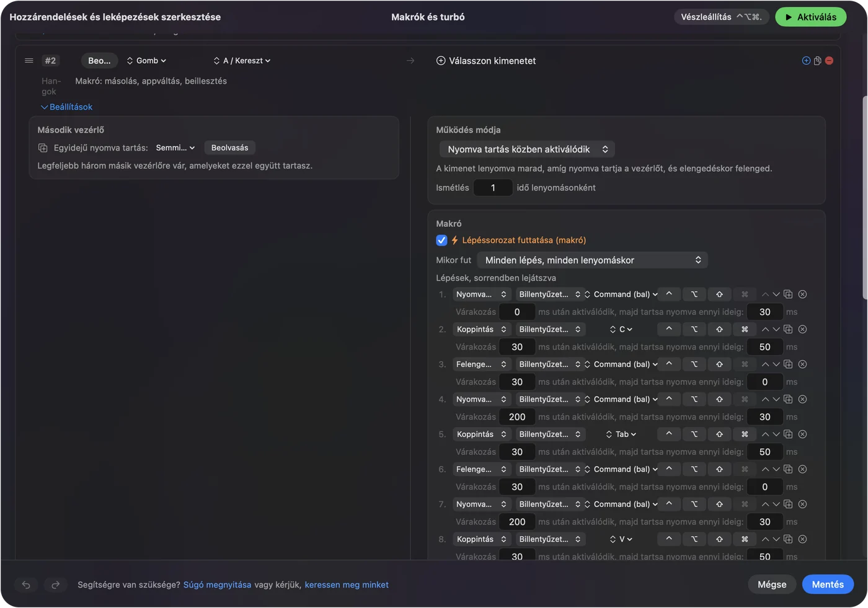Open the A / Kereszt input dropdown
Screen dimensions: 868x608
pos(242,61)
